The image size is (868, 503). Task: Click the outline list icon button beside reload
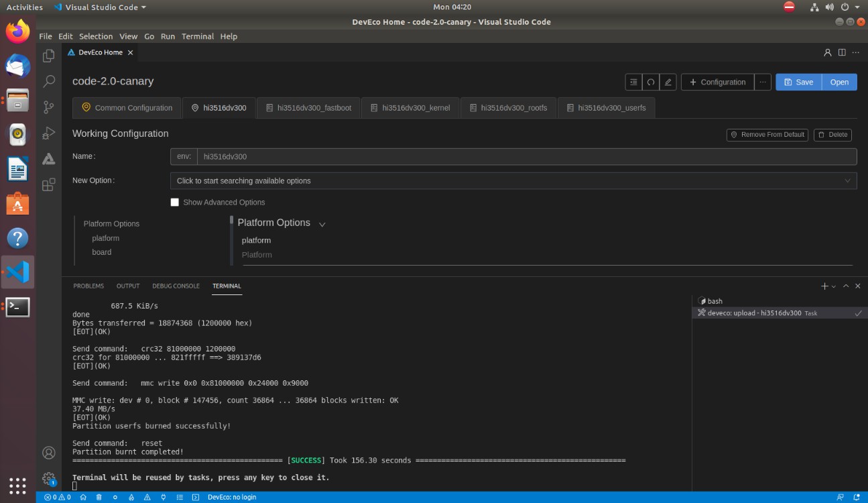pyautogui.click(x=633, y=82)
